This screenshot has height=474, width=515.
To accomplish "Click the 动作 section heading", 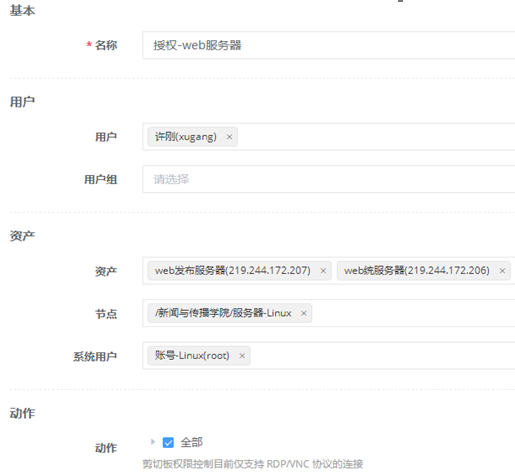I will (22, 413).
